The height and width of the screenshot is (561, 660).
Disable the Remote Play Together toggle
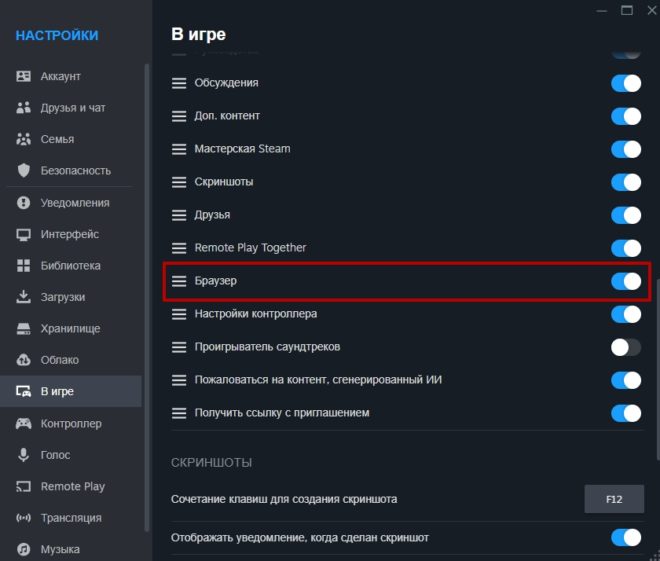626,248
